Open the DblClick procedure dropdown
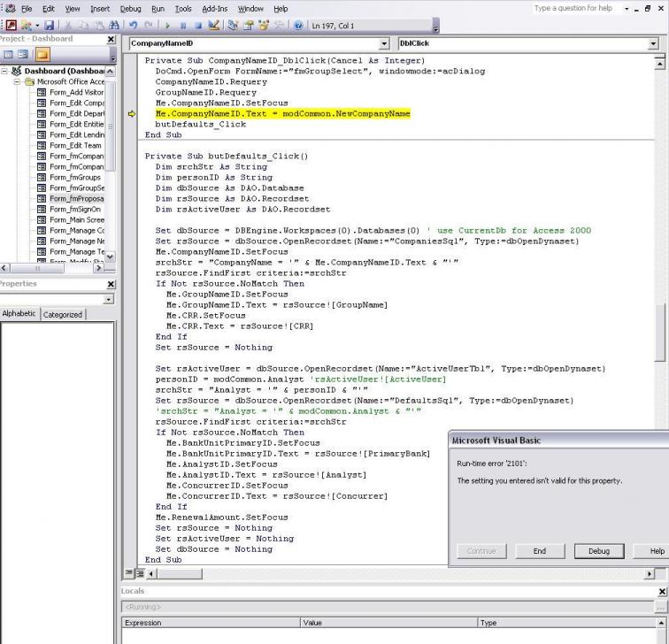The width and height of the screenshot is (669, 644). (653, 42)
